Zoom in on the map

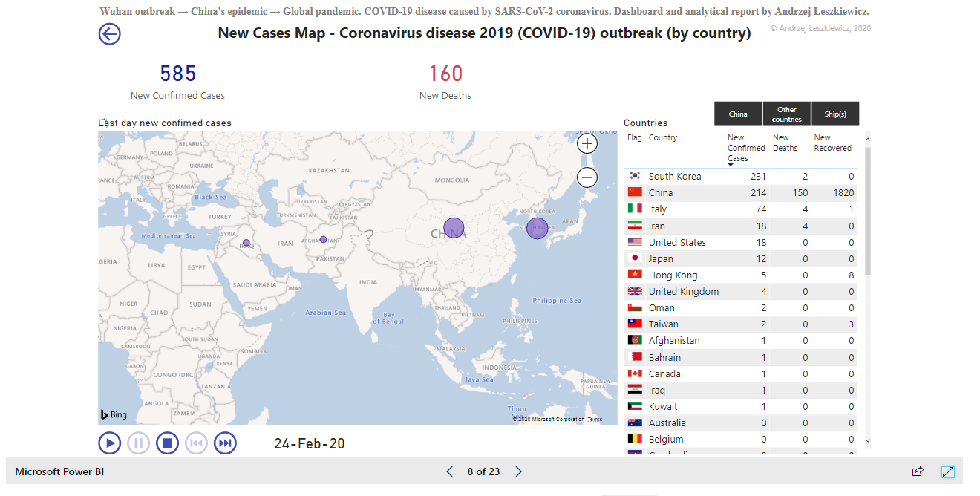coord(587,144)
